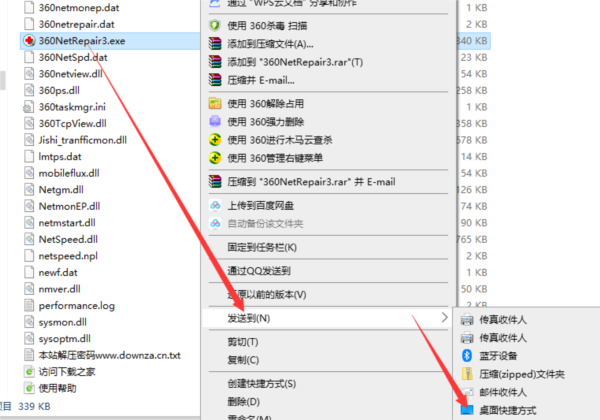Select 剪切(T) menu entry

coord(328,342)
